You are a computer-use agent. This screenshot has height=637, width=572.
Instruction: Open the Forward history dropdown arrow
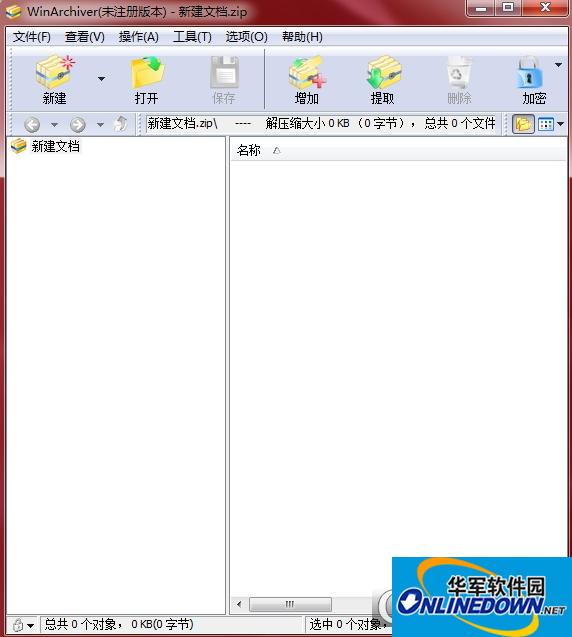[x=100, y=124]
